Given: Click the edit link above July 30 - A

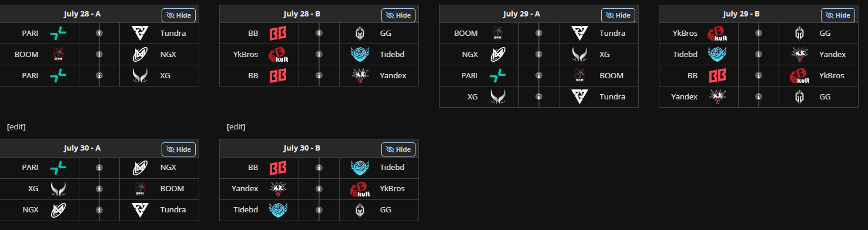Looking at the screenshot, I should 16,126.
